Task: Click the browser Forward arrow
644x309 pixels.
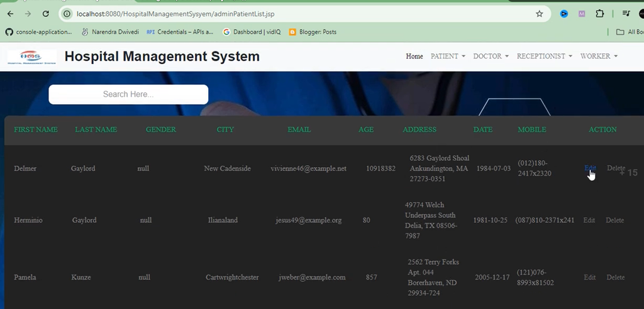Action: click(x=28, y=14)
